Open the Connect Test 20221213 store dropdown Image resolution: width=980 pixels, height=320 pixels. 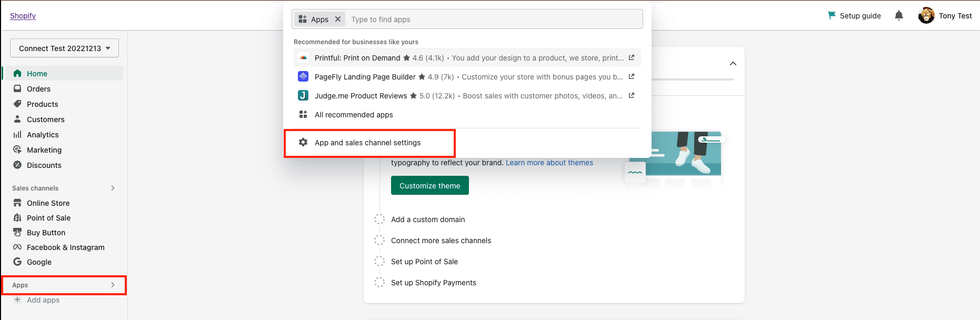click(x=64, y=48)
